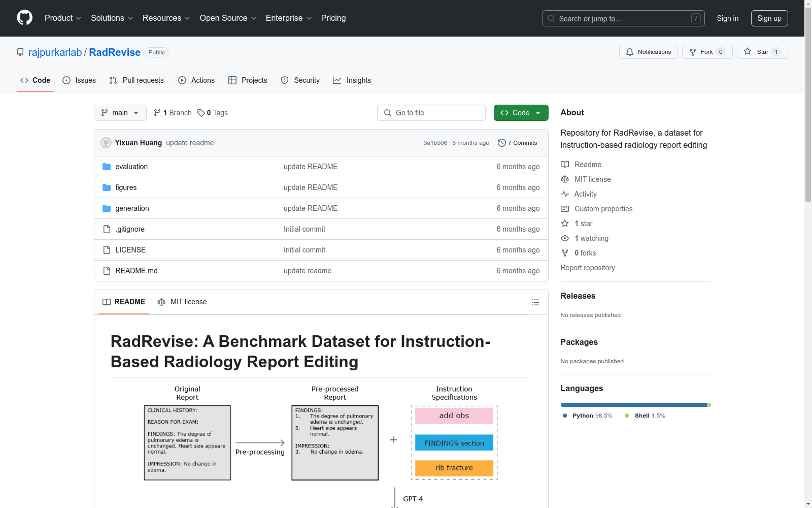Click the Packages heading link

pyautogui.click(x=579, y=342)
